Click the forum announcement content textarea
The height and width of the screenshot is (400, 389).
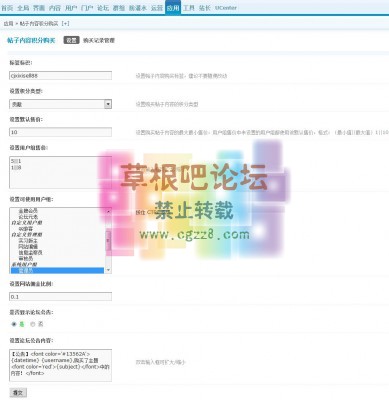(x=60, y=365)
